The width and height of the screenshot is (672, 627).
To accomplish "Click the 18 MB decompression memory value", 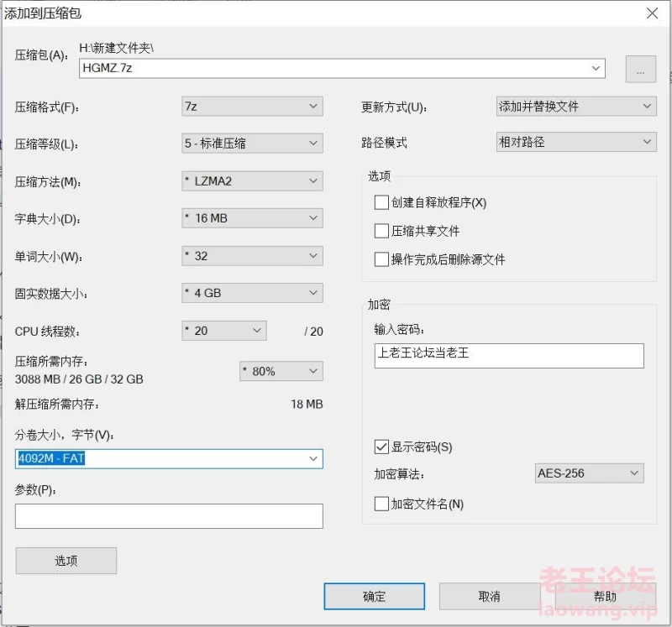I will 307,405.
